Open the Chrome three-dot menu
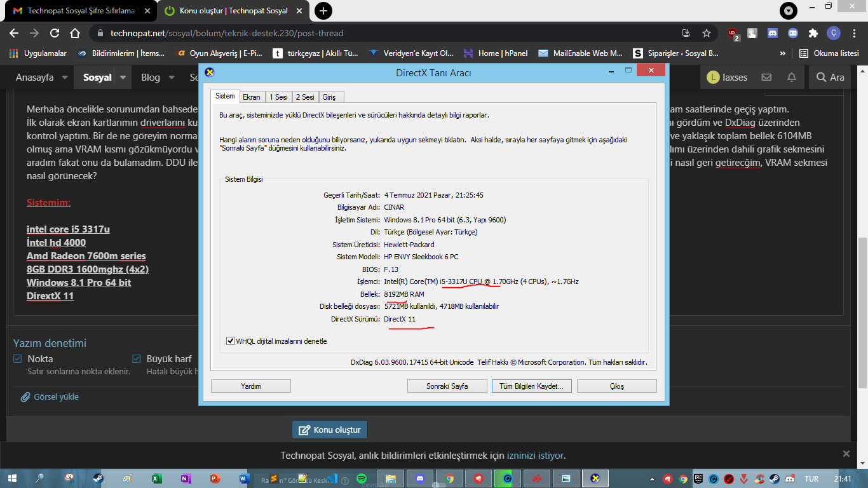Image resolution: width=868 pixels, height=488 pixels. [x=854, y=33]
